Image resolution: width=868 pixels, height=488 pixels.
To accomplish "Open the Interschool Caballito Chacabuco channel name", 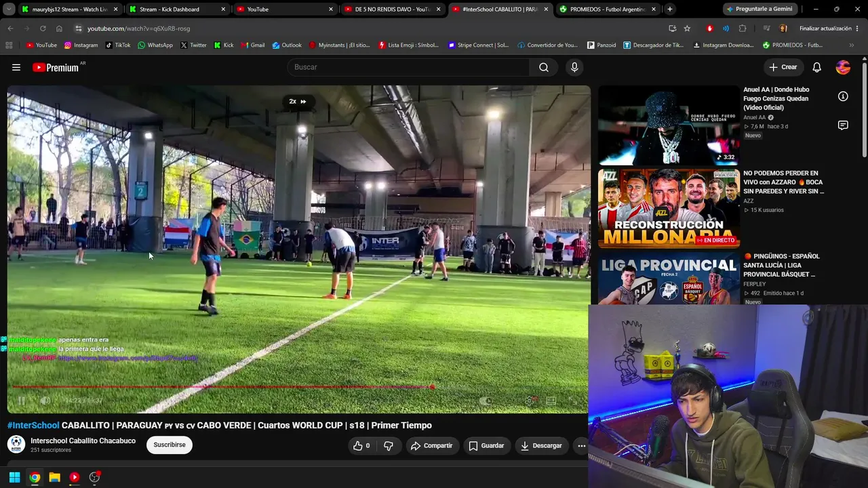I will tap(83, 441).
